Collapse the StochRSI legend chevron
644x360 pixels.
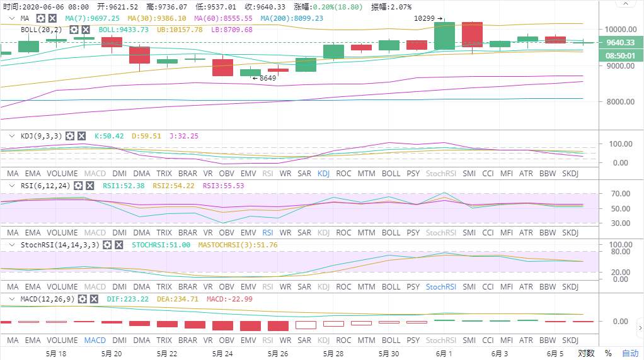[x=12, y=245]
